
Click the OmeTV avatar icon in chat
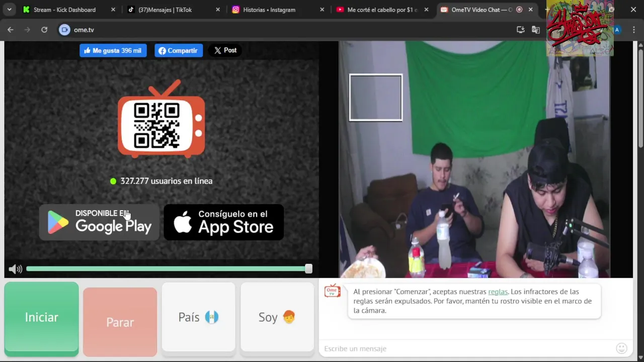332,291
